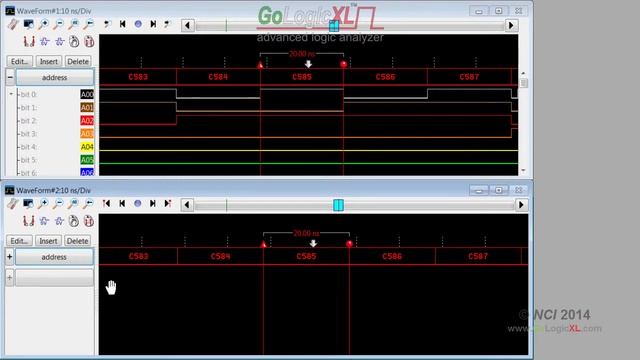Viewport: 640px width, 360px height.
Task: Click Delete button in WaveForm#2
Action: (77, 241)
